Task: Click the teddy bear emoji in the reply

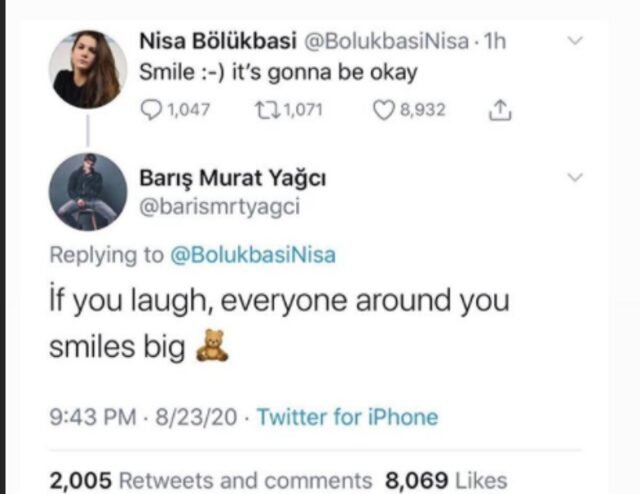Action: [x=212, y=346]
